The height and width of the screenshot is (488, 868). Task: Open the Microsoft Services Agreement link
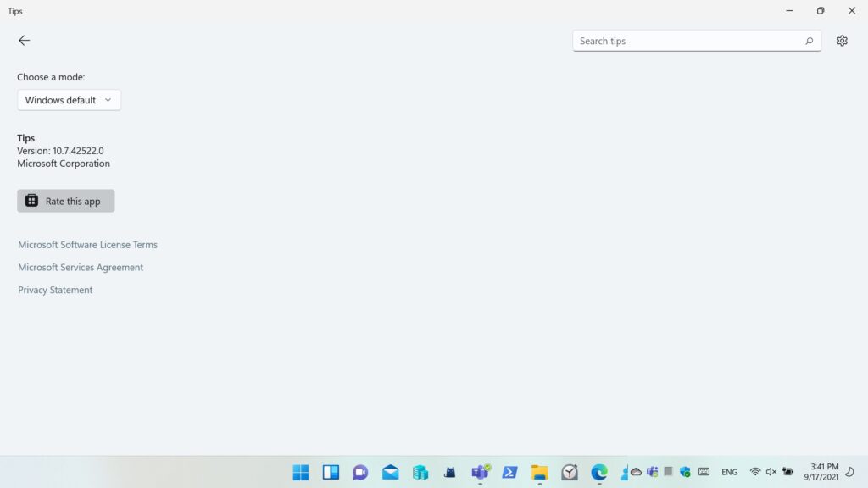[x=81, y=268]
